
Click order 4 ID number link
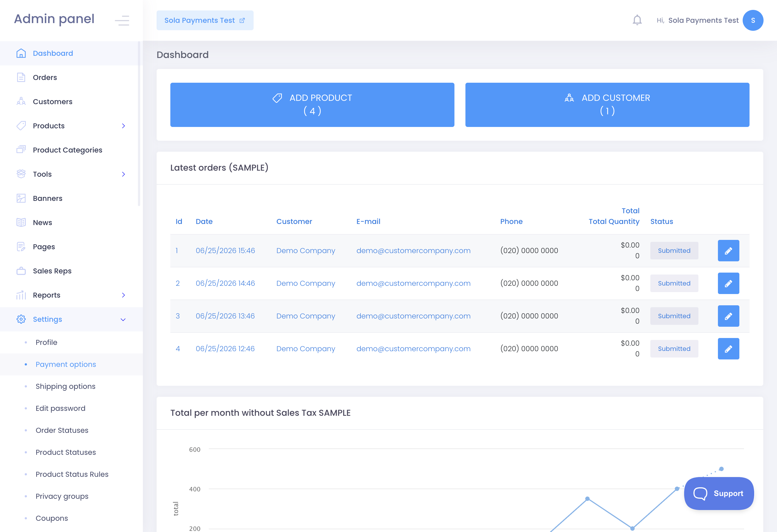click(178, 349)
